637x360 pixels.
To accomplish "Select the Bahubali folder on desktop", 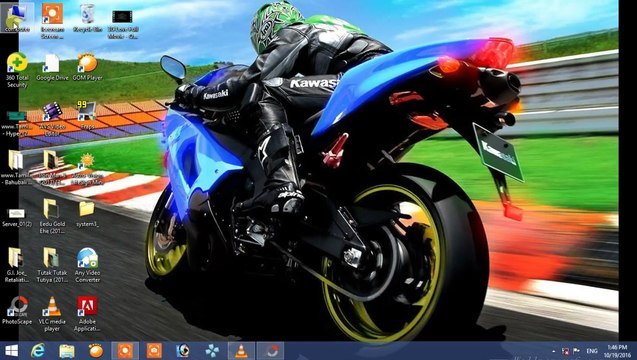I will [16, 167].
